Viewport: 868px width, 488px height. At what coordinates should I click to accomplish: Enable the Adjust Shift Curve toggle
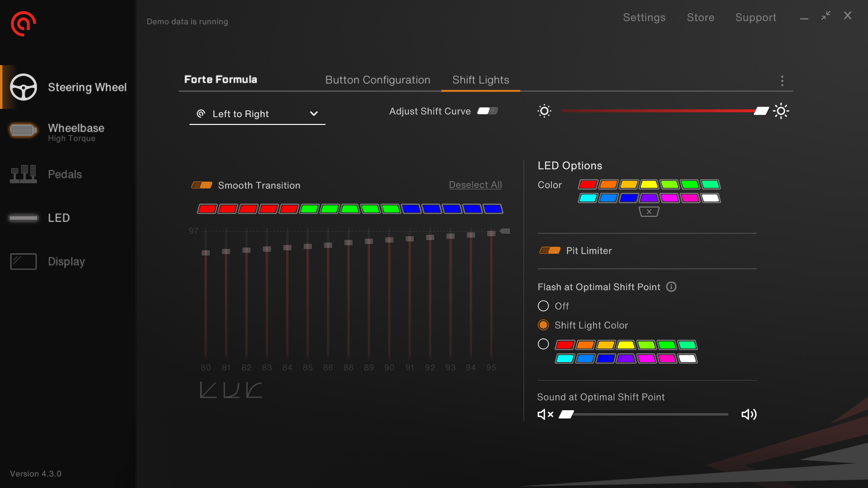point(487,111)
